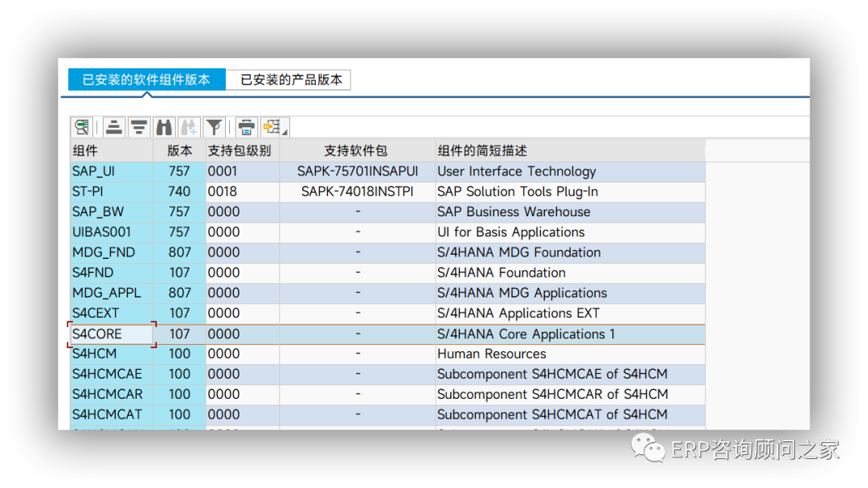Click the Find next binoculars-plus icon

(189, 127)
